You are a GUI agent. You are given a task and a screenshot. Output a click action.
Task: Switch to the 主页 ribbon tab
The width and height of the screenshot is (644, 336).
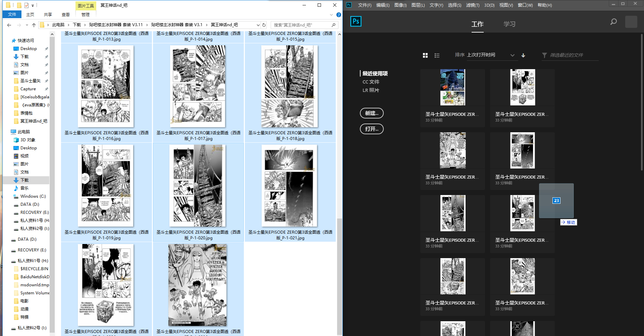[x=30, y=14]
